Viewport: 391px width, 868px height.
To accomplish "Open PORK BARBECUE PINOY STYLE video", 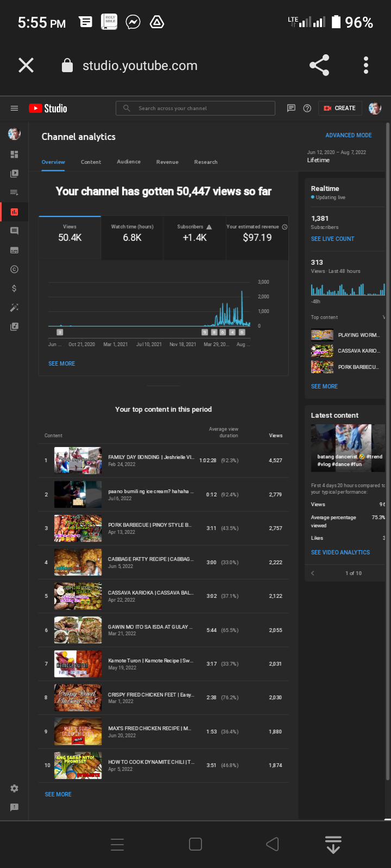I will click(163, 528).
